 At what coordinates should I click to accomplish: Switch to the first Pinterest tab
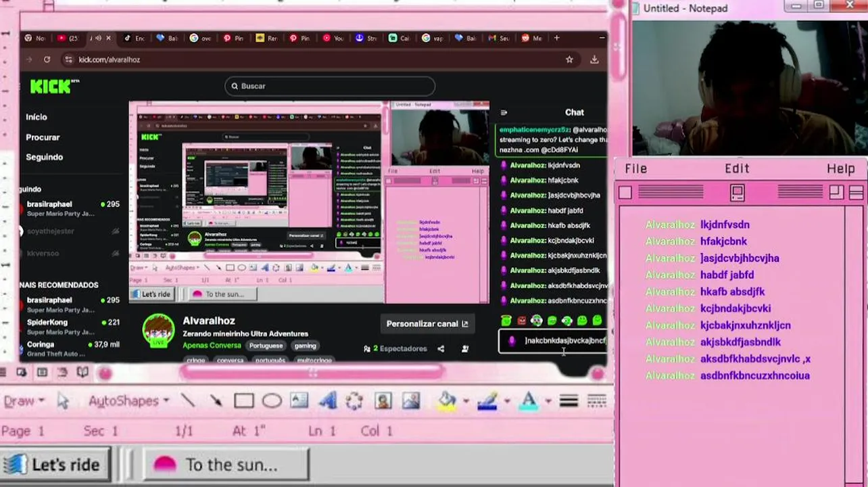234,38
